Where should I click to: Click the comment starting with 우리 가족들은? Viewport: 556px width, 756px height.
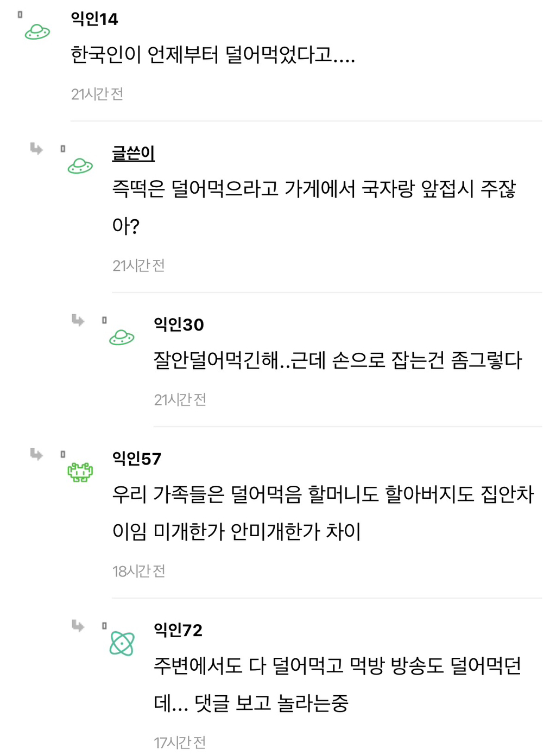click(x=323, y=512)
